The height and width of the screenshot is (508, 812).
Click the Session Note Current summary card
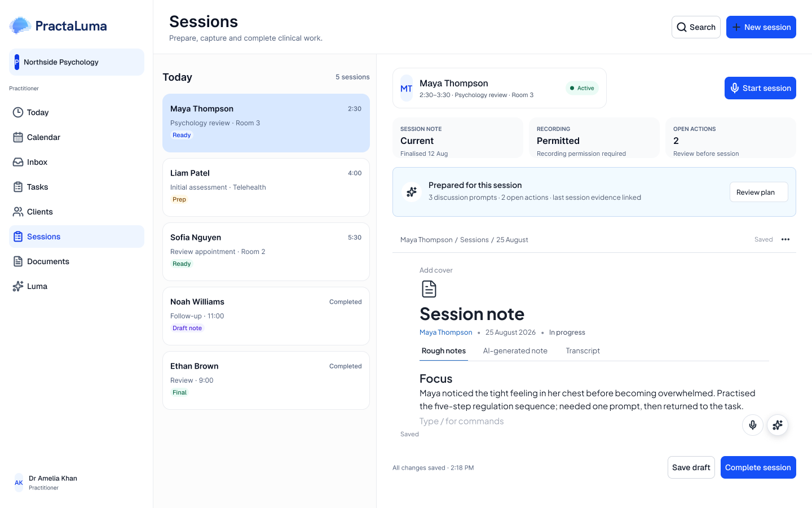click(x=458, y=138)
